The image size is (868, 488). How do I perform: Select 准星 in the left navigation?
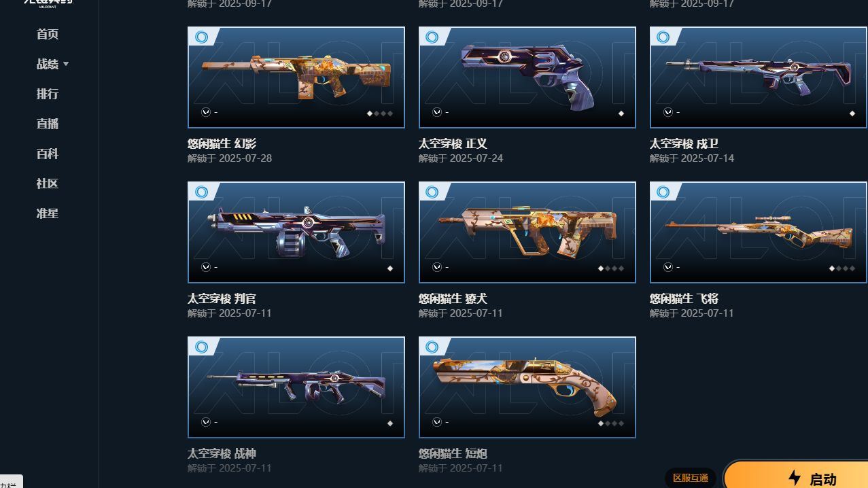[x=48, y=213]
